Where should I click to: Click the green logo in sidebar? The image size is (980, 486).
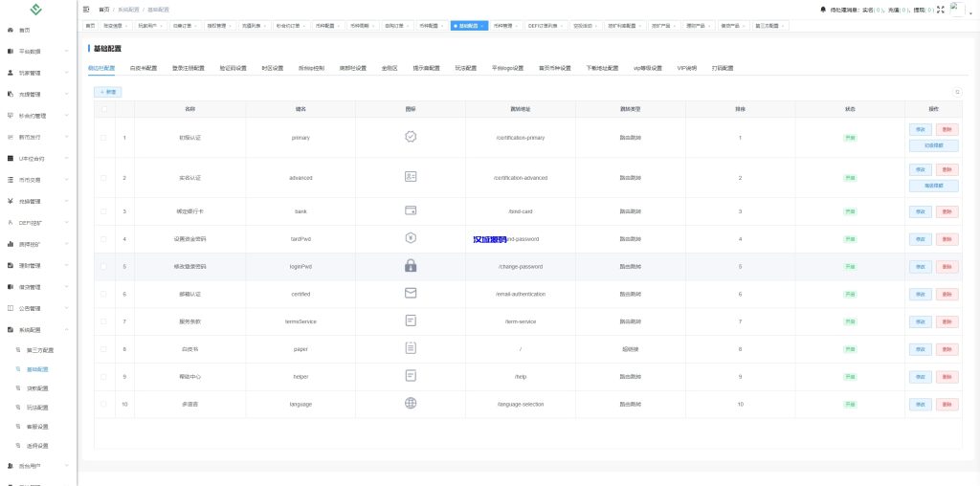[37, 10]
